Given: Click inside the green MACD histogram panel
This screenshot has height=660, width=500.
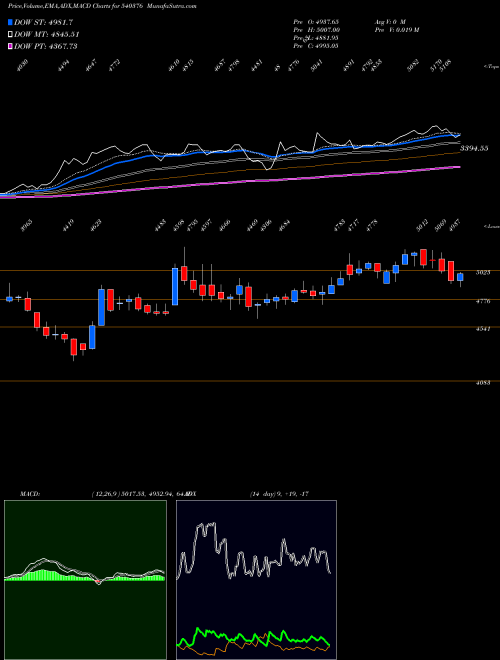Looking at the screenshot, I should coord(85,580).
